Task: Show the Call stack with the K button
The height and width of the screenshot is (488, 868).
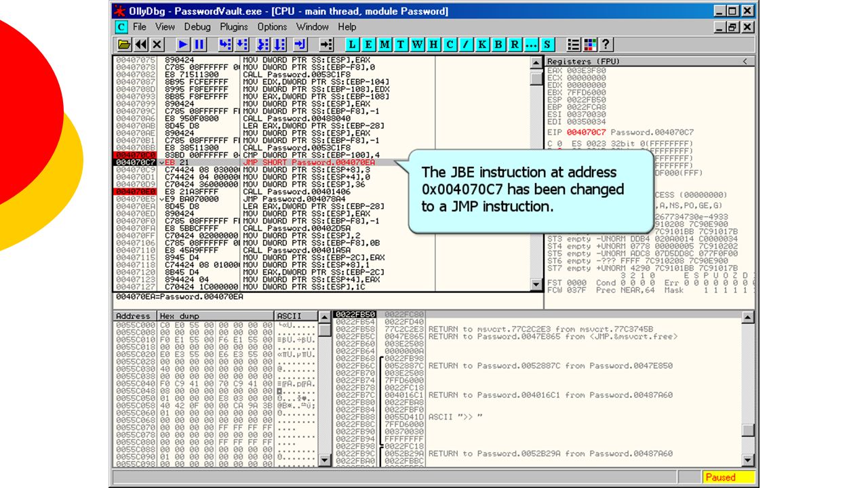Action: (483, 45)
